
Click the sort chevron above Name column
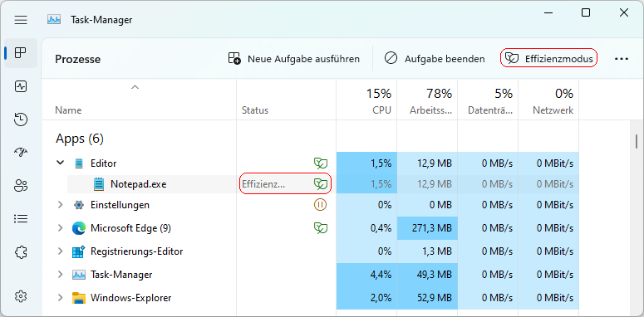tap(135, 87)
